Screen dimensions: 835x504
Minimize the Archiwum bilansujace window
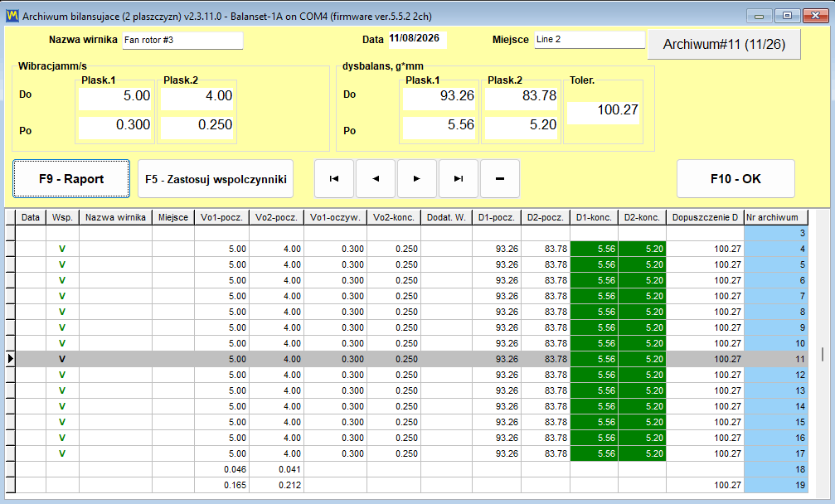tap(760, 16)
